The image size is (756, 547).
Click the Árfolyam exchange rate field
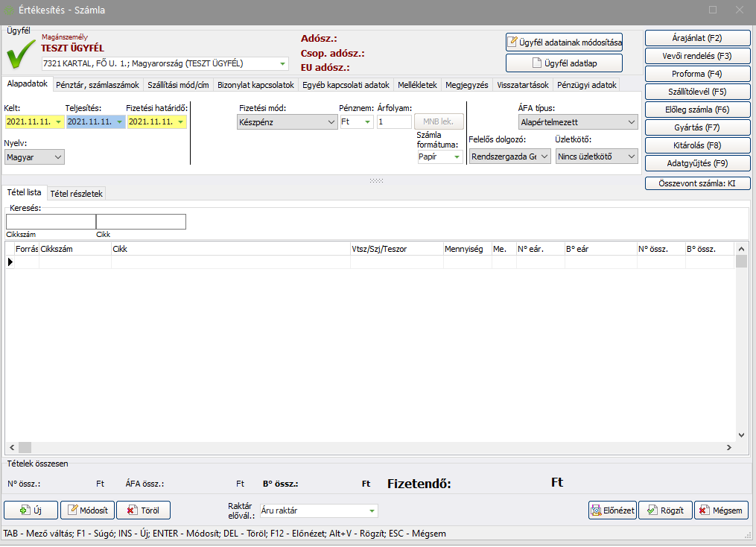click(395, 121)
